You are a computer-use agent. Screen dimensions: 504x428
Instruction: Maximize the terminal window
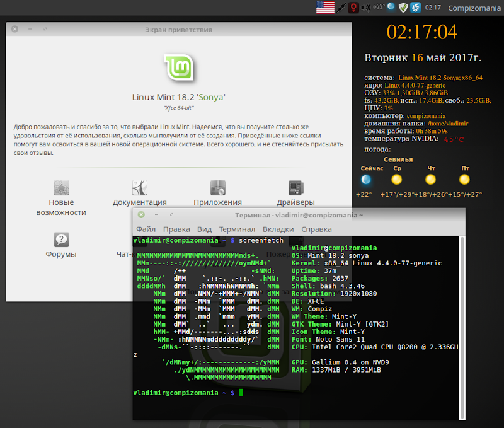pyautogui.click(x=171, y=214)
